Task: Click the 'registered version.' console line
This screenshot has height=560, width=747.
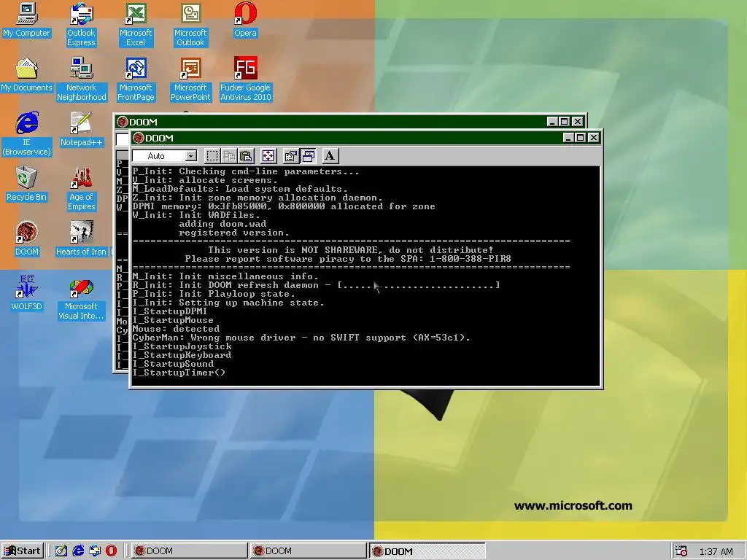Action: (234, 233)
